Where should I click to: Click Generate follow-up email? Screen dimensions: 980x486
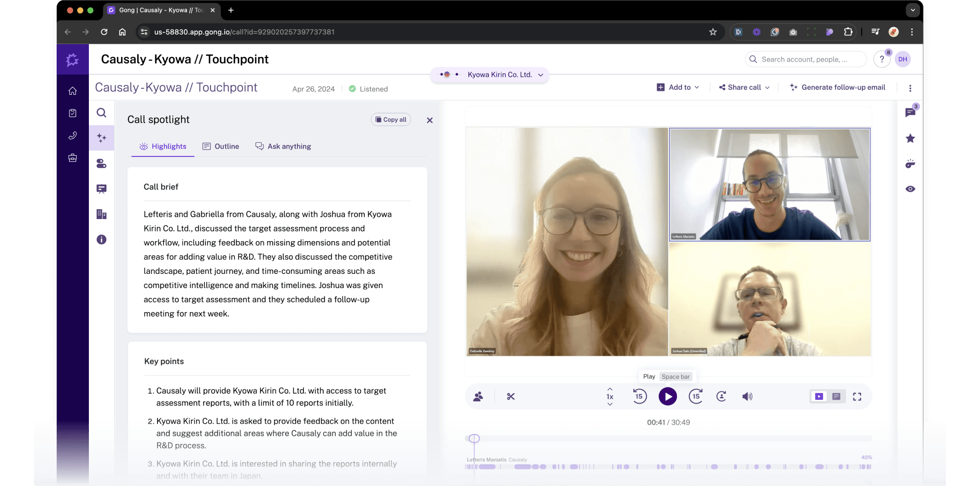pos(838,87)
